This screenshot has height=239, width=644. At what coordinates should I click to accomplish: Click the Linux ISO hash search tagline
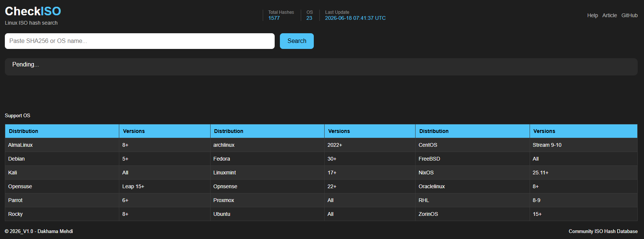pos(31,23)
